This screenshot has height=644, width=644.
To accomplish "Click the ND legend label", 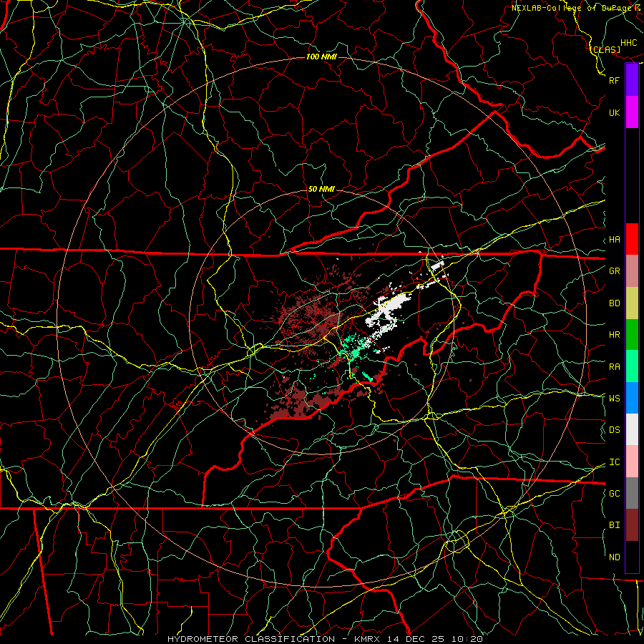I will 614,557.
